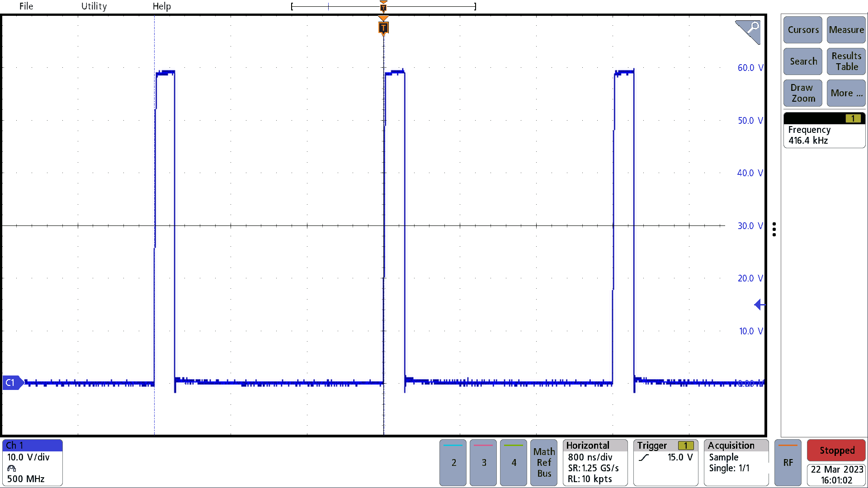Click the 416.4 kHz frequency value
This screenshot has width=868, height=488.
[808, 141]
